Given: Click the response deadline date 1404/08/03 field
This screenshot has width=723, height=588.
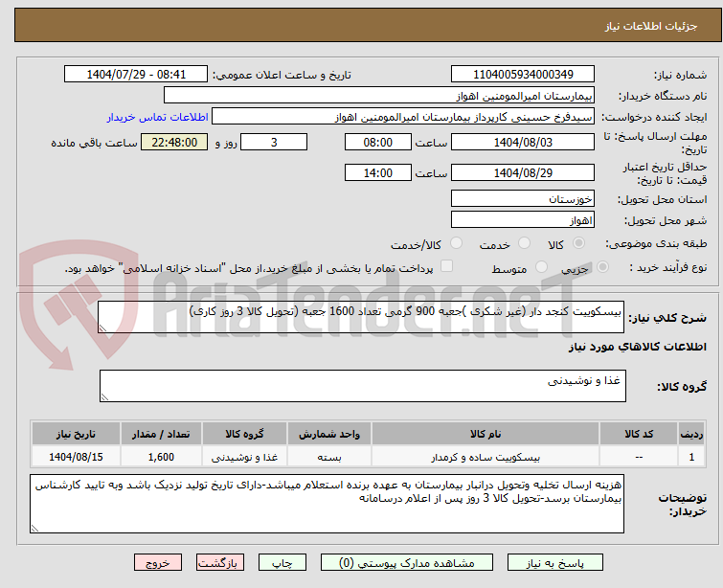Looking at the screenshot, I should pos(523,142).
